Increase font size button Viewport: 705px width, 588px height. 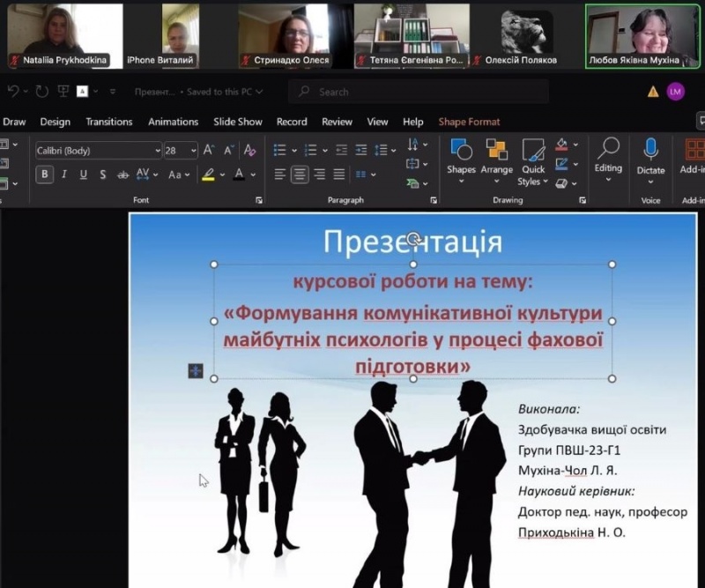click(209, 151)
